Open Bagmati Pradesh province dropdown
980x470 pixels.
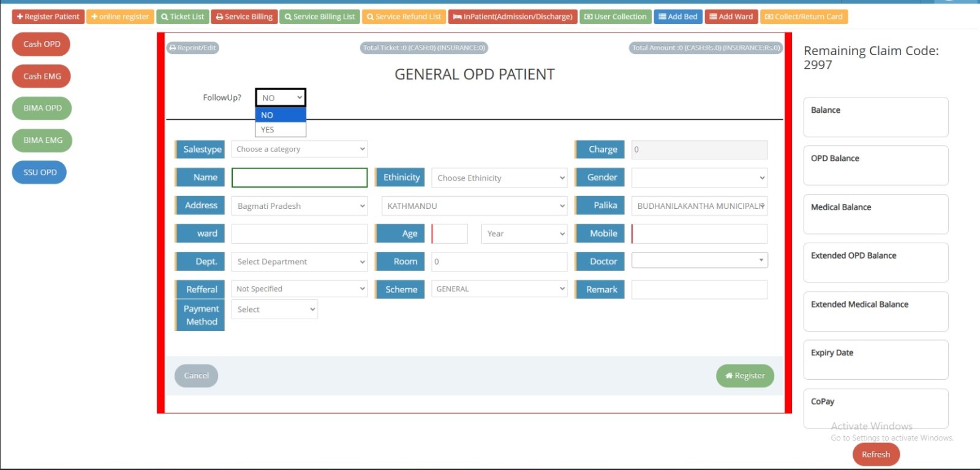point(300,206)
